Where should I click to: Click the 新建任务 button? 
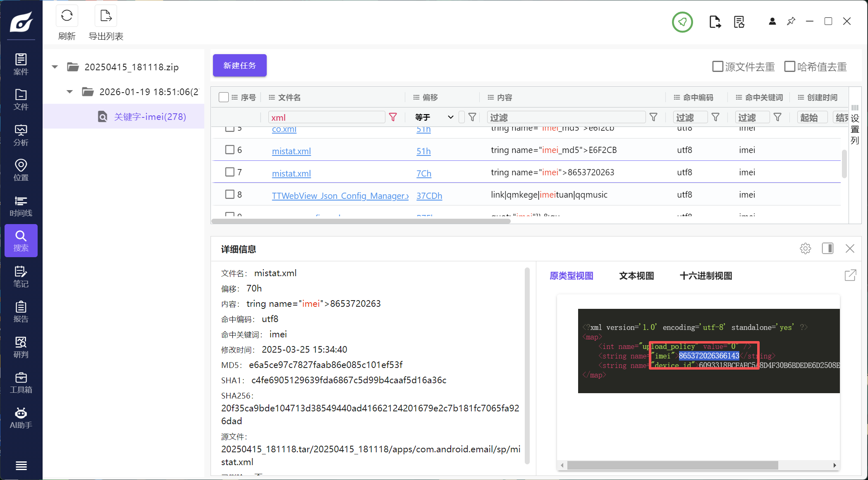239,65
